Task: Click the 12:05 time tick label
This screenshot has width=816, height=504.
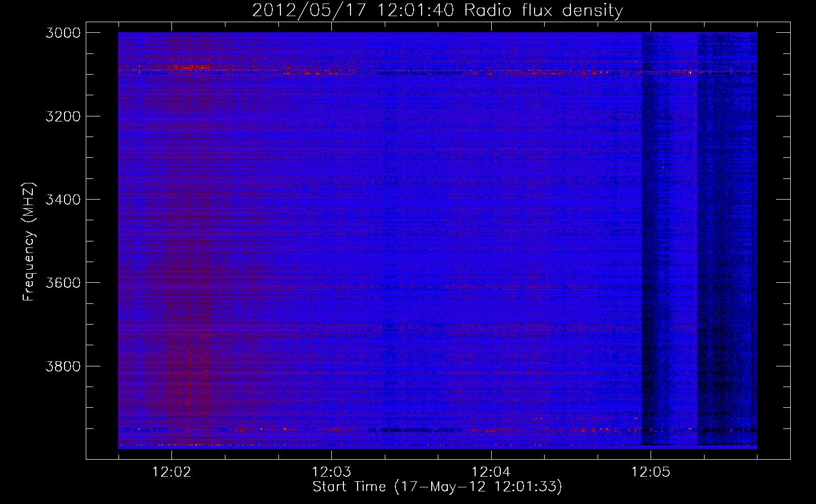Action: pyautogui.click(x=651, y=472)
